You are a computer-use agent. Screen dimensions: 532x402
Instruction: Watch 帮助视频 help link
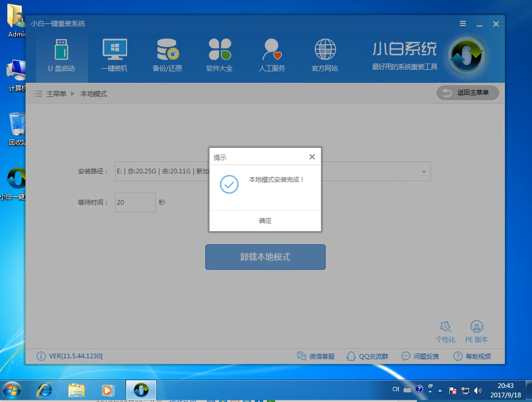[x=472, y=356]
